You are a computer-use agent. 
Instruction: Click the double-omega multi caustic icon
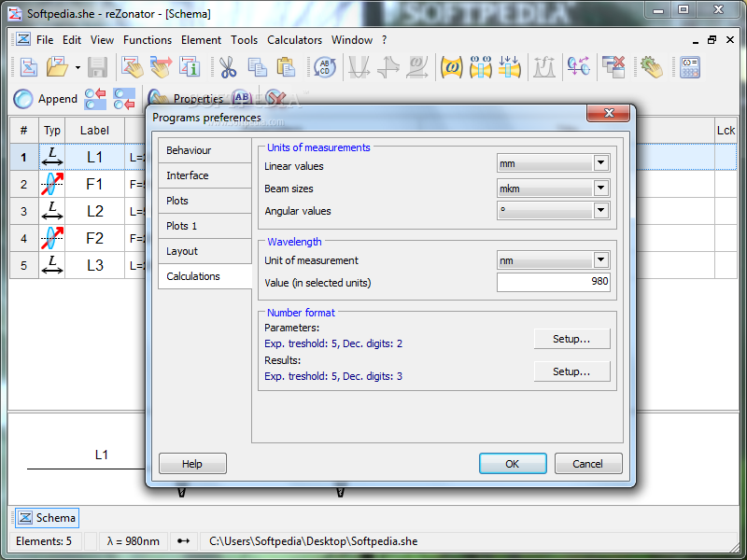click(x=481, y=67)
